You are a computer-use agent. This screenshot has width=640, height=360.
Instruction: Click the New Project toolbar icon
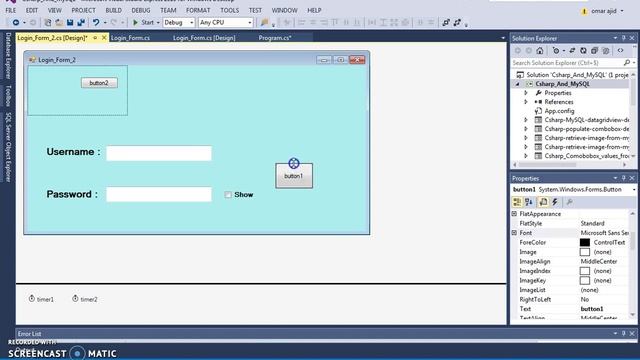point(48,22)
